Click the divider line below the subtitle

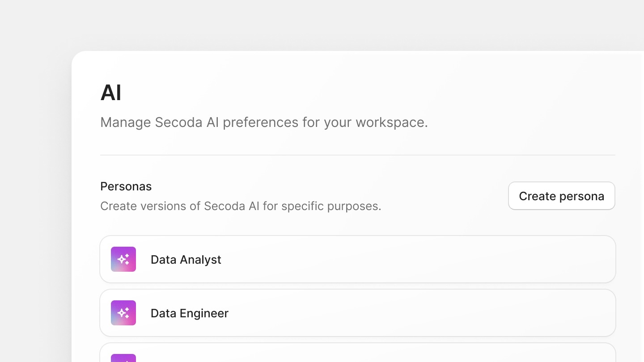(x=358, y=155)
